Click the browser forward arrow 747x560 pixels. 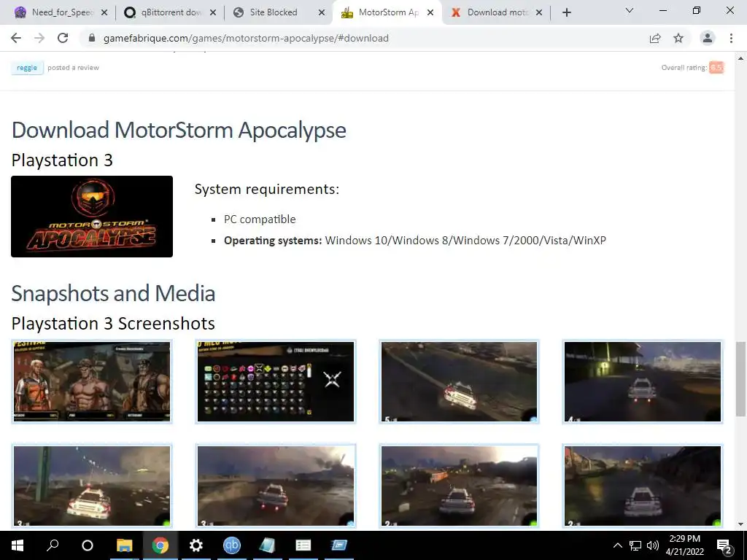tap(39, 38)
